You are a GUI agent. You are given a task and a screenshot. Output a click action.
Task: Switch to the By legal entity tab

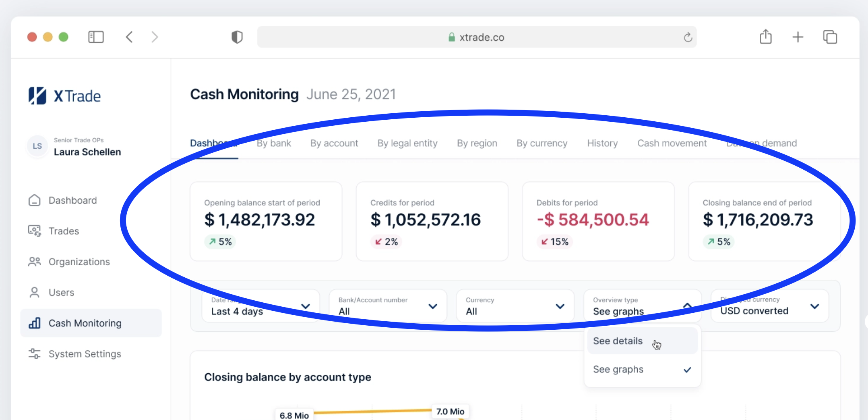click(x=407, y=143)
